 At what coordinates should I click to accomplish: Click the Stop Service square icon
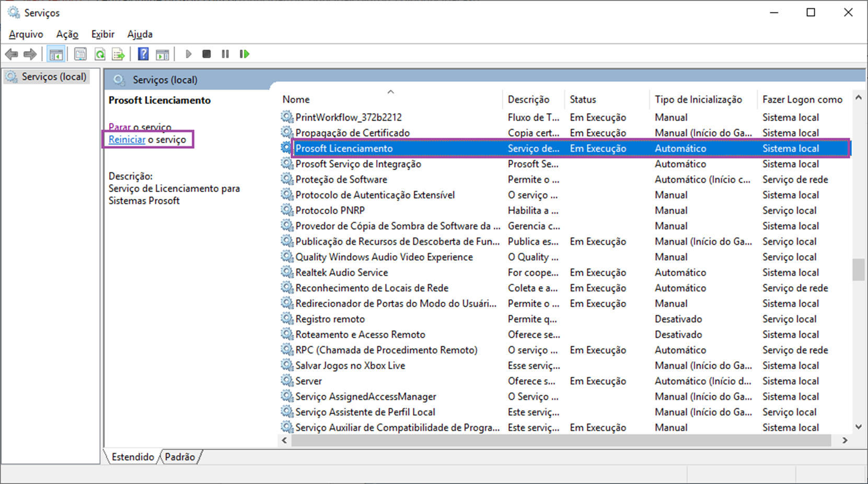tap(206, 54)
